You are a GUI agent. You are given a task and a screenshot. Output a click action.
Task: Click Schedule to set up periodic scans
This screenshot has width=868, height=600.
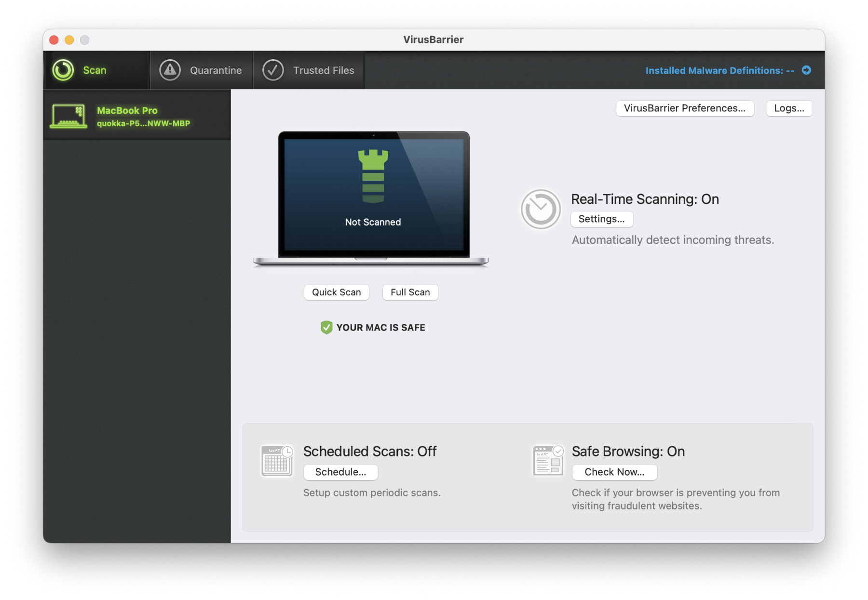[x=340, y=472]
